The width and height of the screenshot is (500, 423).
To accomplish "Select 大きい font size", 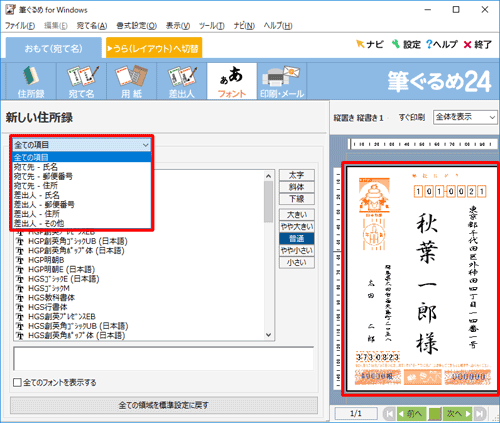I will coord(297,215).
